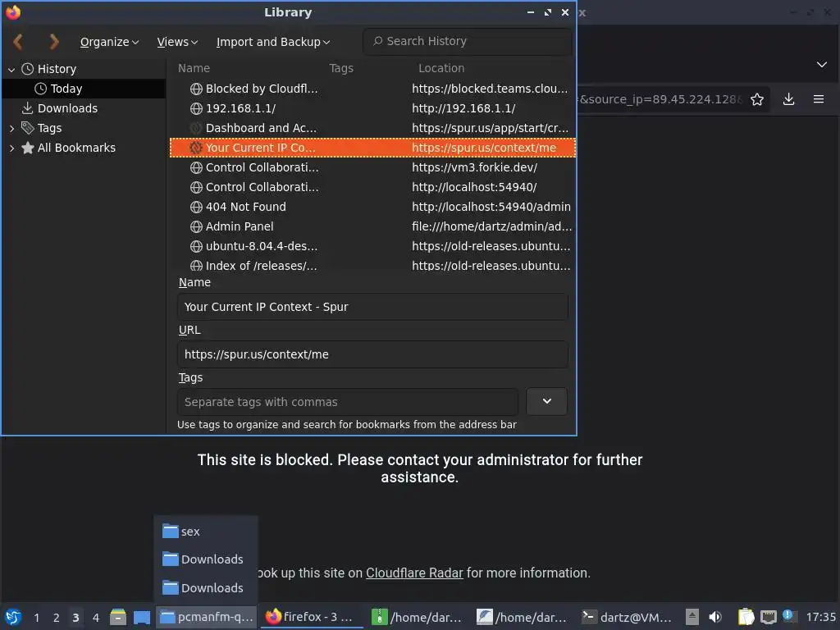
Task: Expand the tags selector dropdown button
Action: pos(546,401)
